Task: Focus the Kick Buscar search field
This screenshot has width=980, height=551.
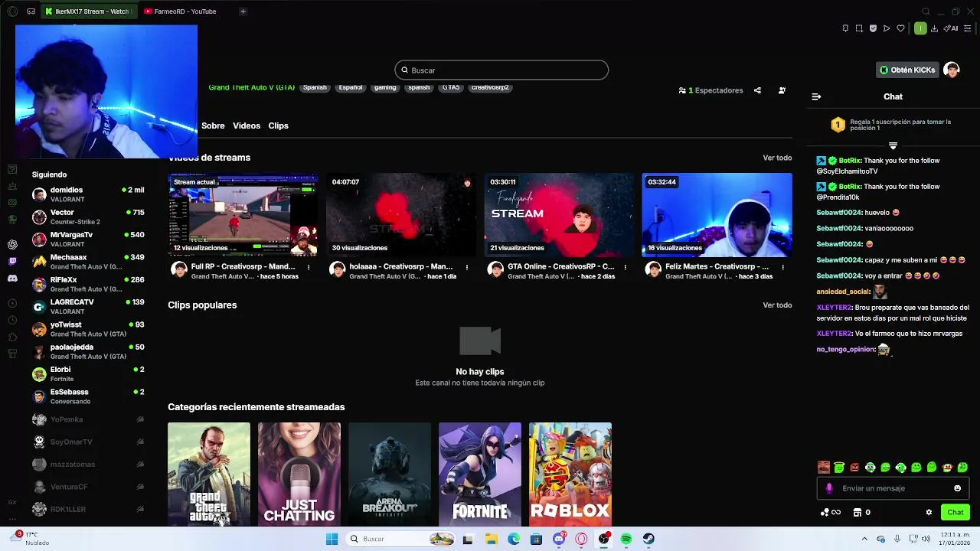Action: pyautogui.click(x=501, y=70)
